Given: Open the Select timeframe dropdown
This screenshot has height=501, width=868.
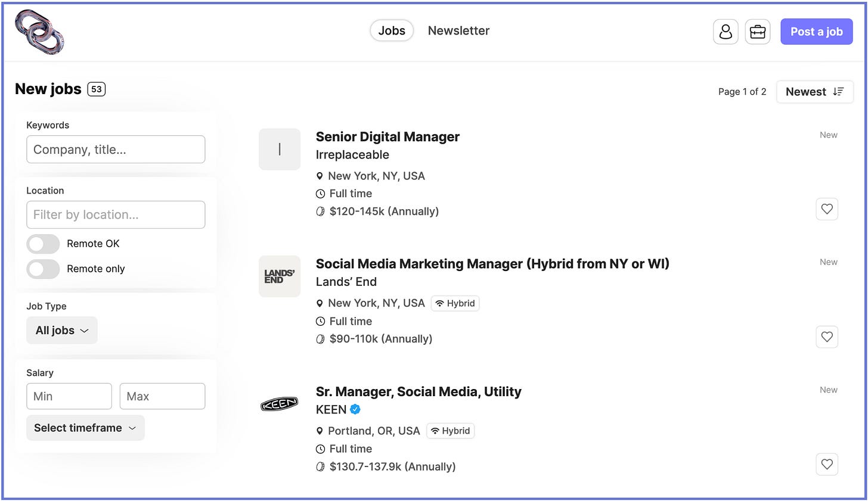Looking at the screenshot, I should 85,428.
